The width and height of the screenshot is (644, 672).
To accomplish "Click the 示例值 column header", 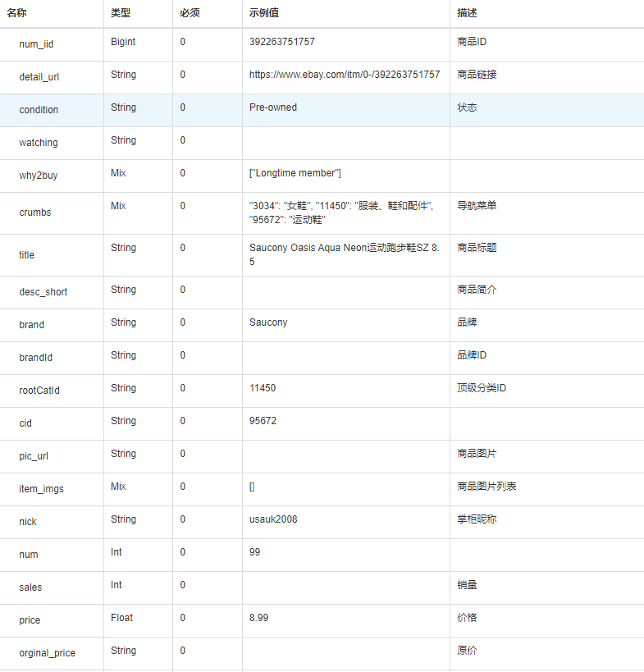I will point(264,13).
